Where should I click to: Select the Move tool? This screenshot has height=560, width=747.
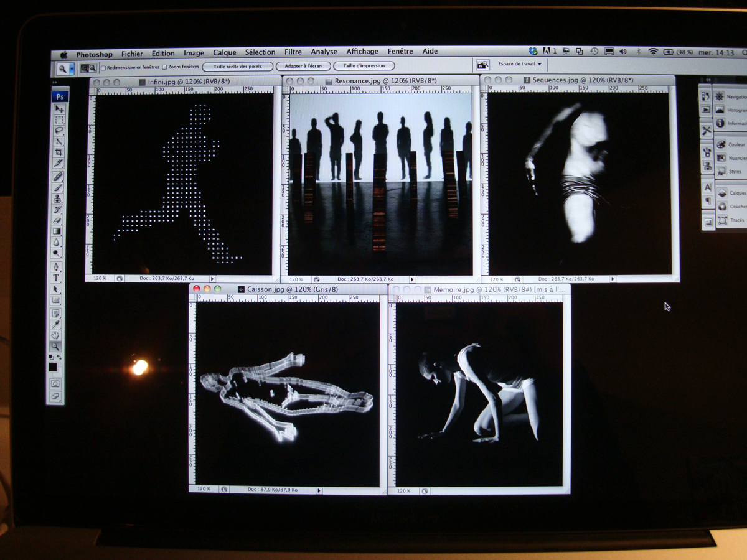coord(59,110)
